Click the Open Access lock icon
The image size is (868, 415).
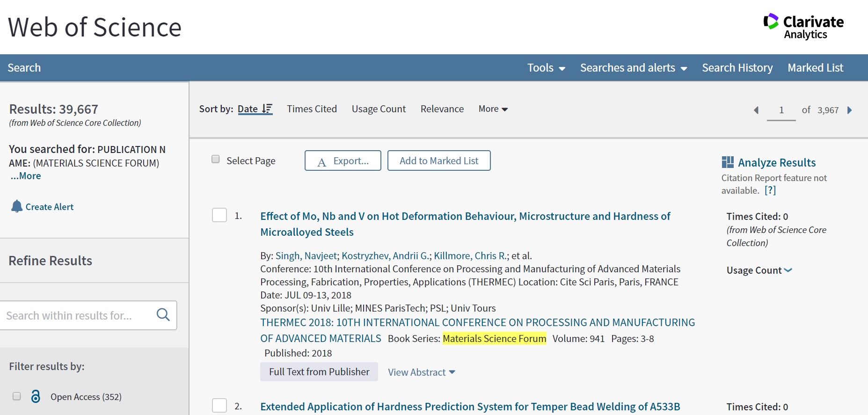pyautogui.click(x=36, y=396)
